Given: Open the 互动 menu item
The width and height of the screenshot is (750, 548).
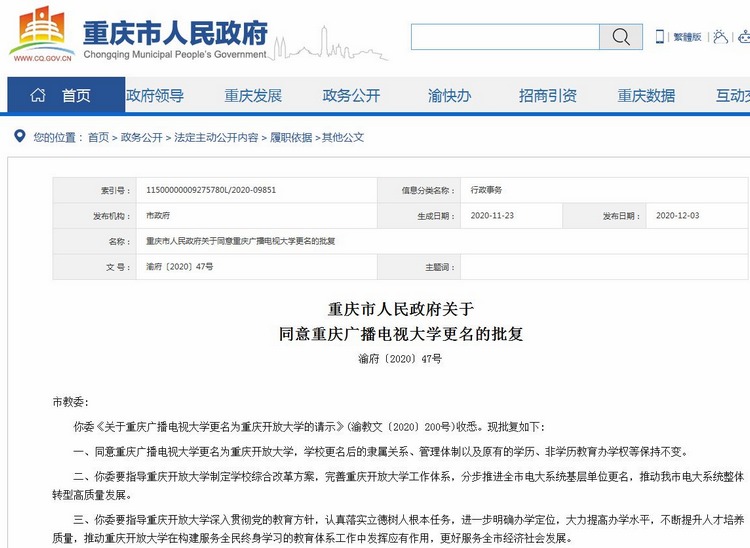Looking at the screenshot, I should click(x=733, y=96).
